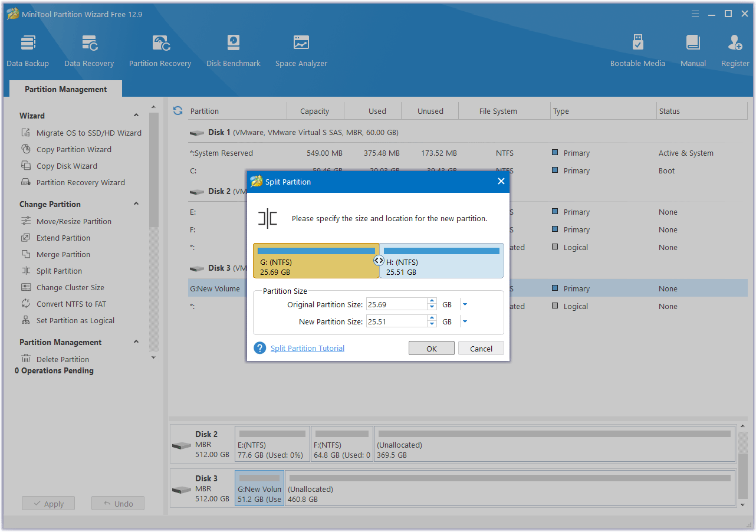
Task: Sort by Capacity column header
Action: pyautogui.click(x=314, y=111)
